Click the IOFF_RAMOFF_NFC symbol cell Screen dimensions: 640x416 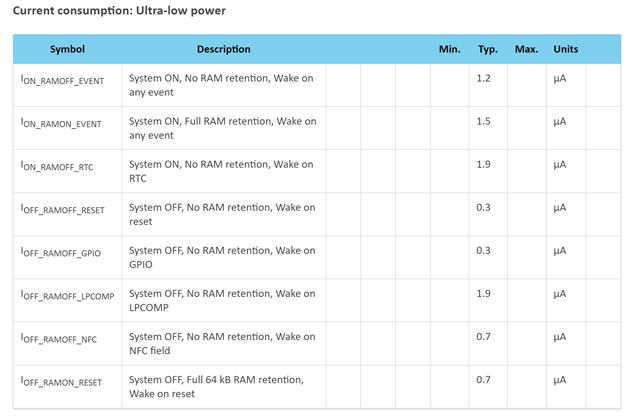pos(67,344)
